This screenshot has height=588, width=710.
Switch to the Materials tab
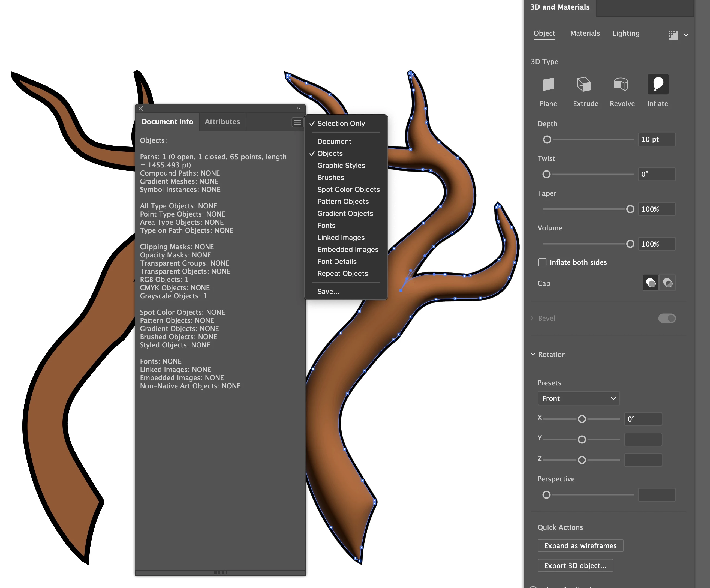585,33
